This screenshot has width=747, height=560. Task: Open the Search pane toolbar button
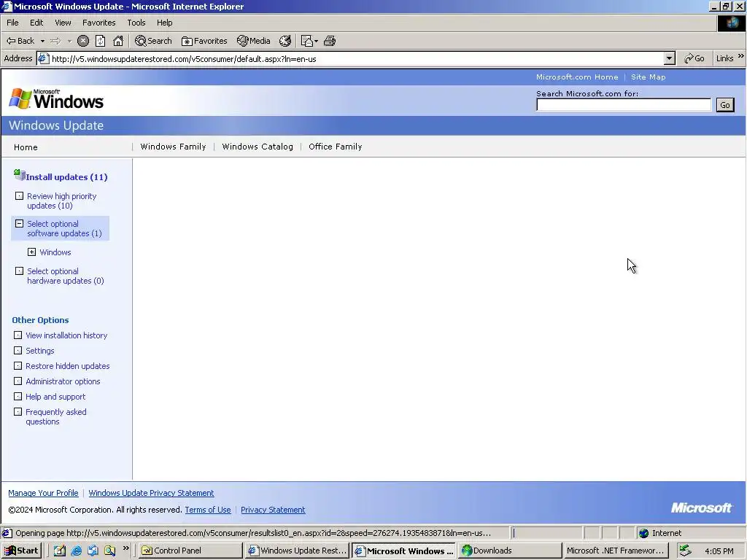(x=153, y=41)
